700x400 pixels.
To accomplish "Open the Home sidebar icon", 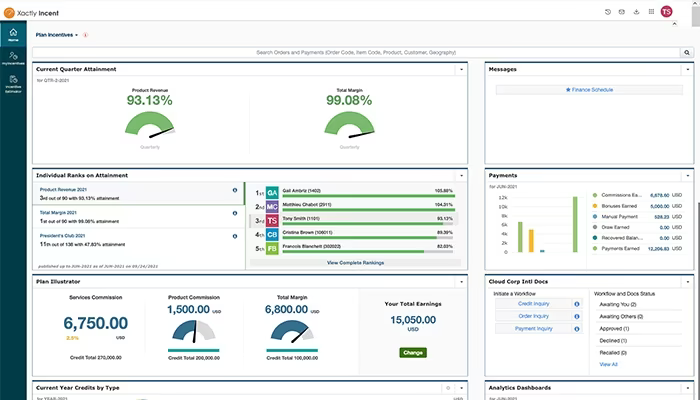I will 13,34.
